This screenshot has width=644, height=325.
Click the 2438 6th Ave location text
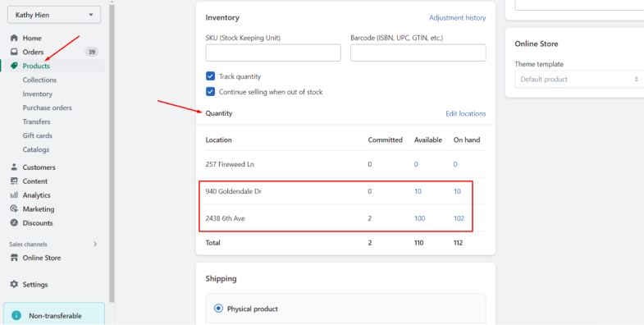(225, 218)
